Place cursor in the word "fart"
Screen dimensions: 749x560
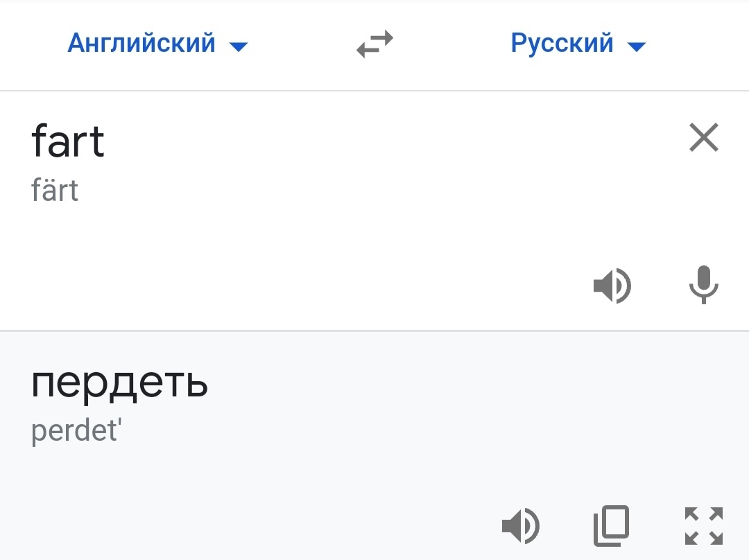coord(68,141)
